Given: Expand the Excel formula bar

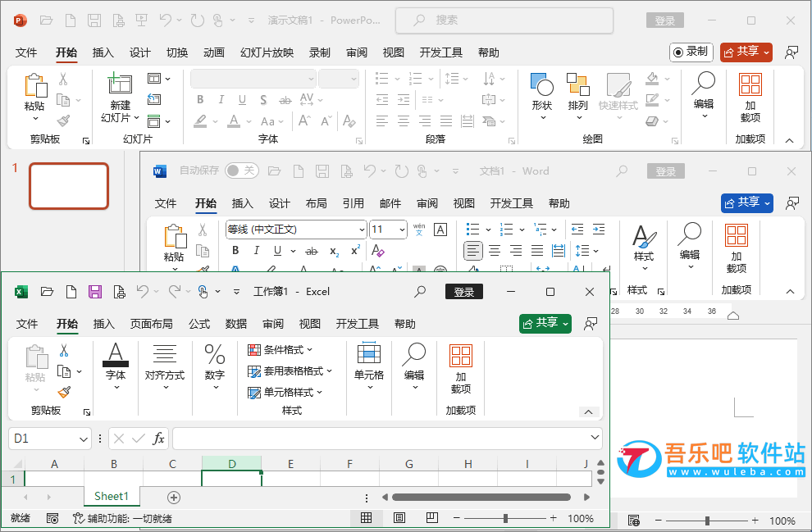Looking at the screenshot, I should (x=595, y=437).
